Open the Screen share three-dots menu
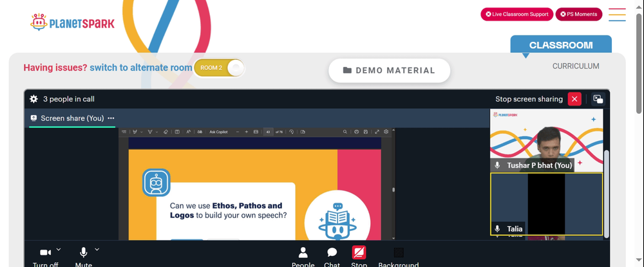Viewport: 644px width, 267px height. tap(111, 118)
